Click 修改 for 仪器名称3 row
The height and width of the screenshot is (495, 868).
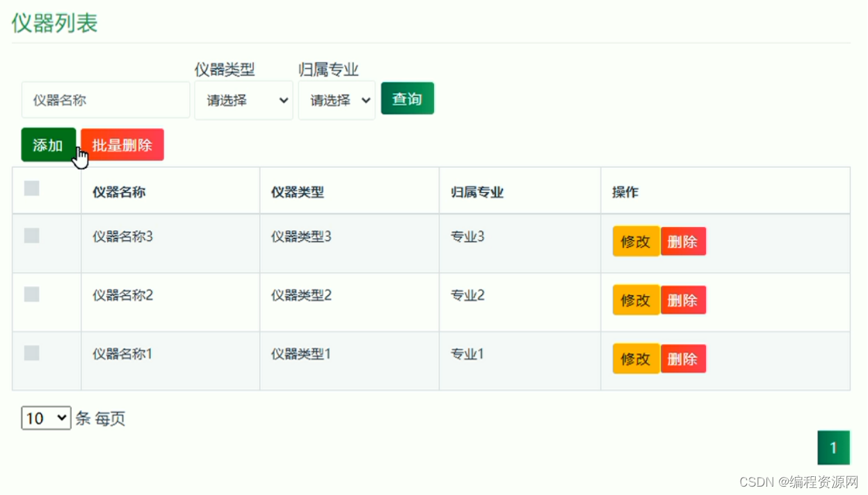tap(636, 242)
